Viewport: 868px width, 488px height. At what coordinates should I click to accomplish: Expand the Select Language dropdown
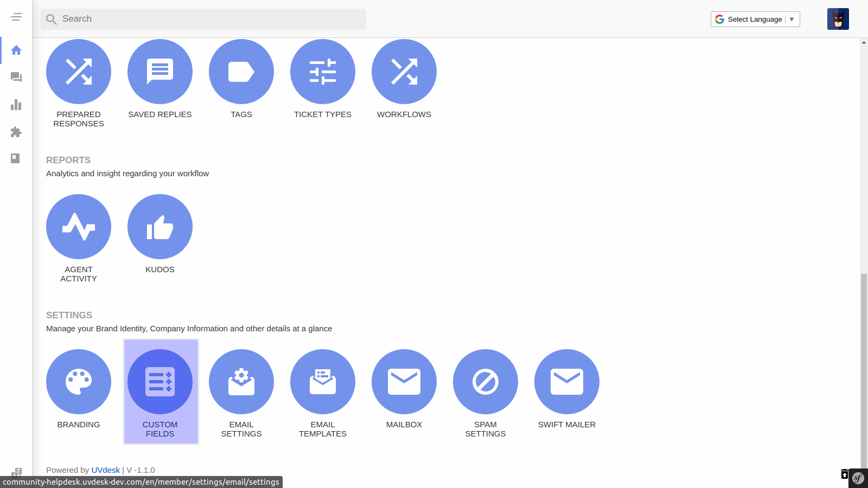pyautogui.click(x=755, y=20)
